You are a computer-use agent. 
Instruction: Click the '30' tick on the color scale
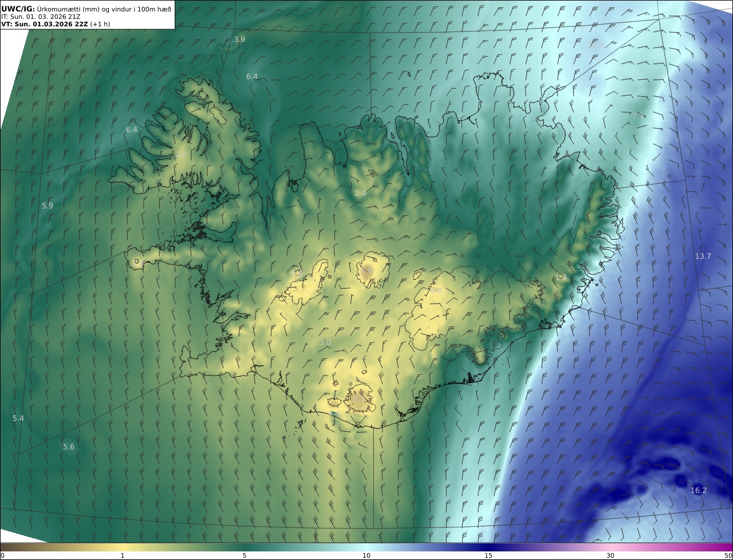click(610, 555)
